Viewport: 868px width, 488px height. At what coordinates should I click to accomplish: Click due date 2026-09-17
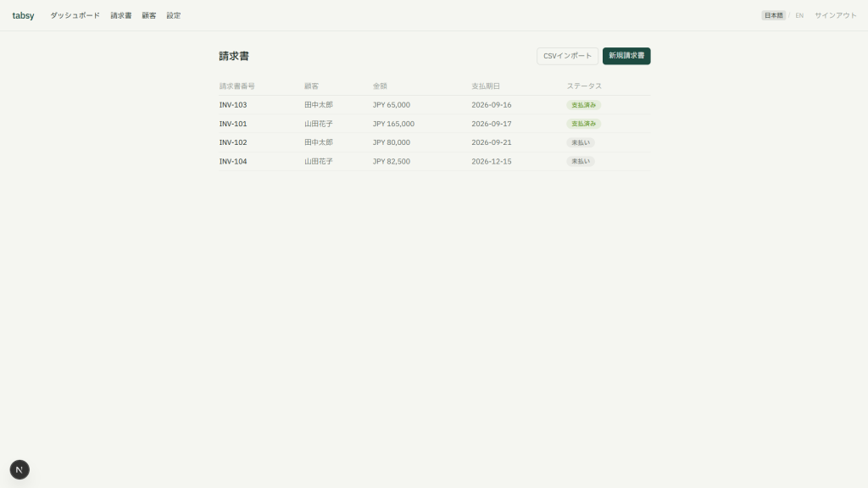[492, 124]
